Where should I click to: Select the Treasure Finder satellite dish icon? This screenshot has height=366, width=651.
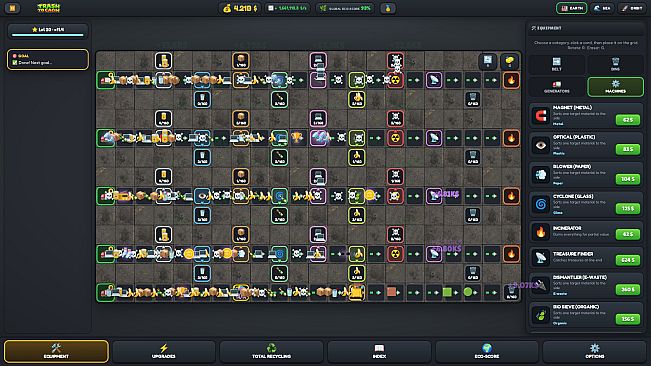coord(541,257)
